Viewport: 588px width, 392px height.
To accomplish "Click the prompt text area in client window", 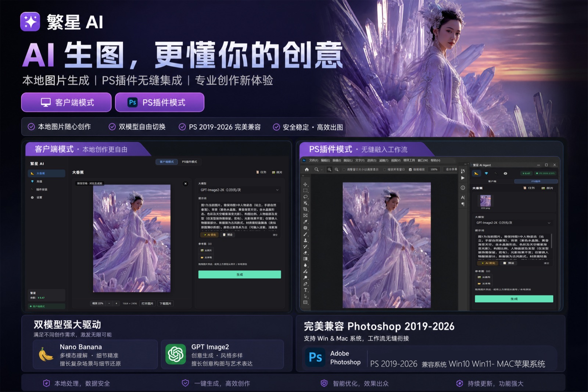I will [239, 217].
